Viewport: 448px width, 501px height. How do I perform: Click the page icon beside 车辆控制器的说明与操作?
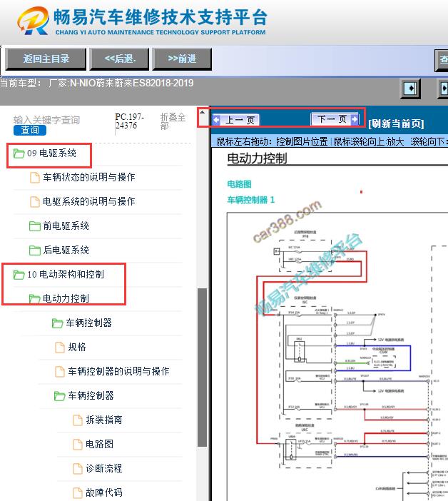pyautogui.click(x=60, y=372)
